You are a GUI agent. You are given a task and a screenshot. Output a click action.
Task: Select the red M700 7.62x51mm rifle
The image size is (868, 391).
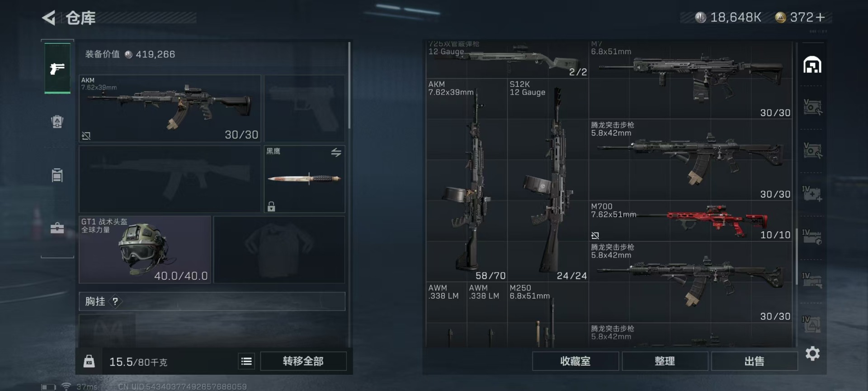pos(690,221)
